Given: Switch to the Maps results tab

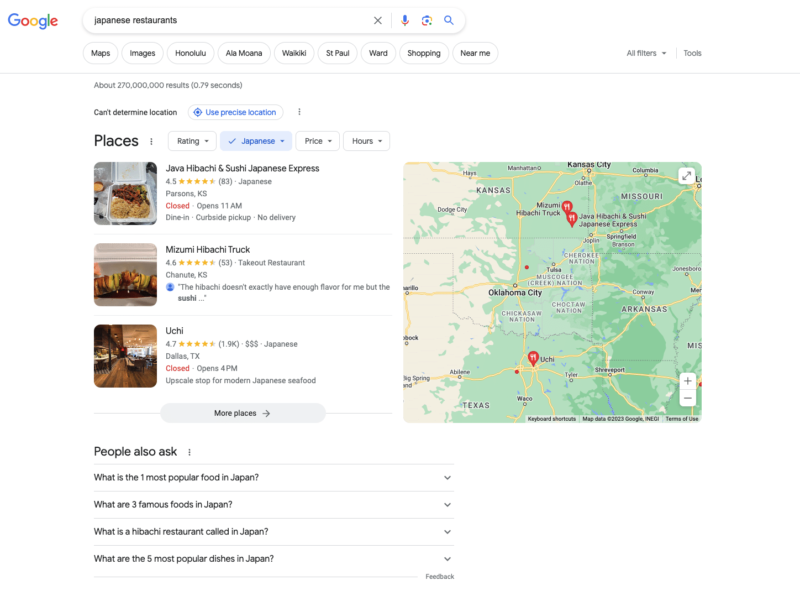Looking at the screenshot, I should (101, 53).
